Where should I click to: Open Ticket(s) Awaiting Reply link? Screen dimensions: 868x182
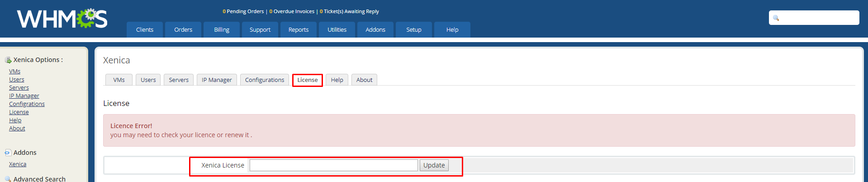(x=349, y=11)
